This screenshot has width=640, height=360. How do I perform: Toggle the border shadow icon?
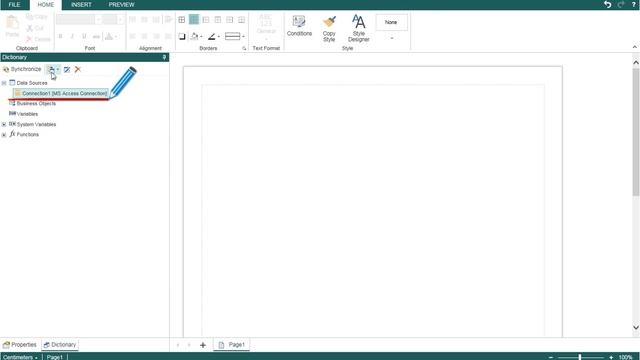pyautogui.click(x=182, y=36)
